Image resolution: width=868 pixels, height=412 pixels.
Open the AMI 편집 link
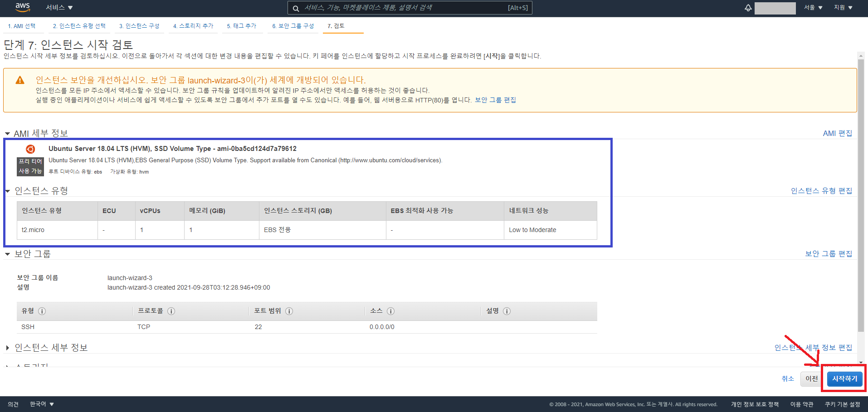(837, 133)
